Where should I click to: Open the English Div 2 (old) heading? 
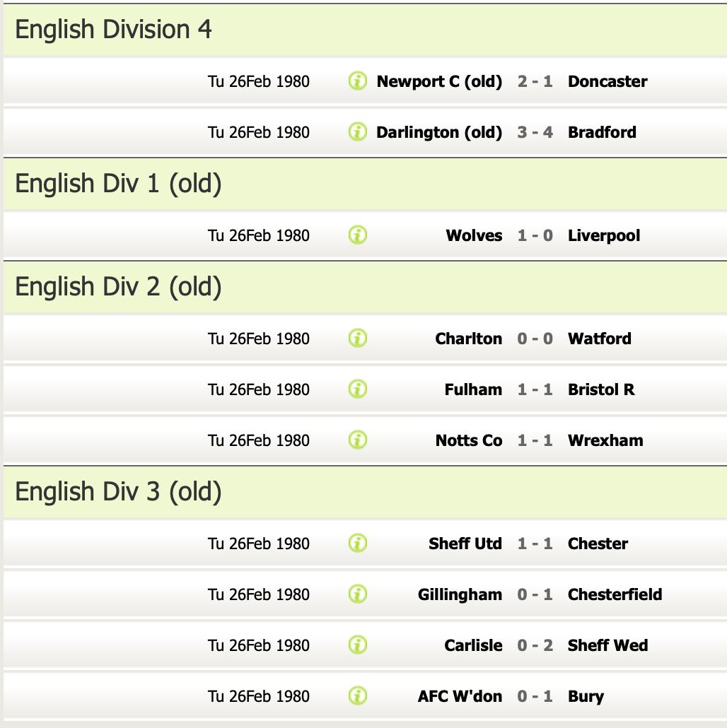(x=118, y=287)
